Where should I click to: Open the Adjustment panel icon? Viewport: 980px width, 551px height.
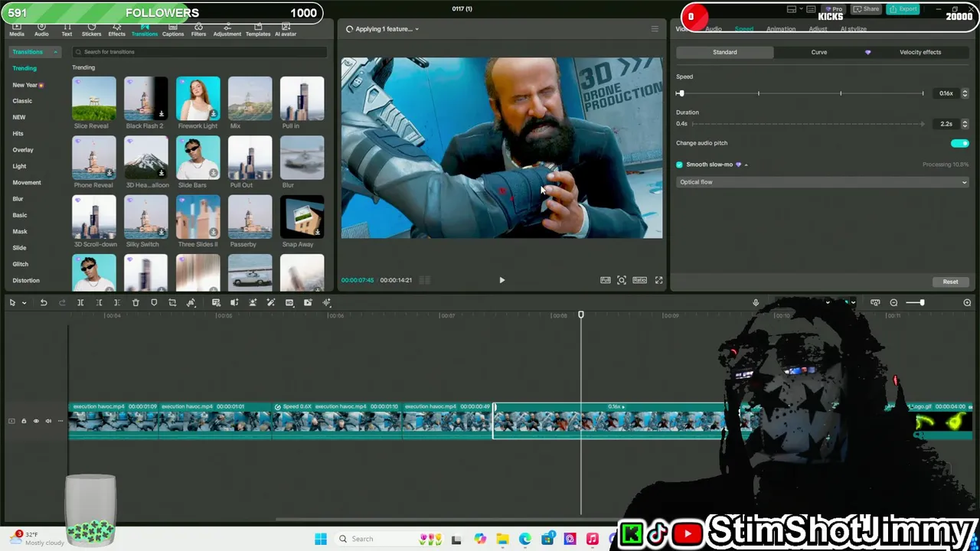(227, 30)
